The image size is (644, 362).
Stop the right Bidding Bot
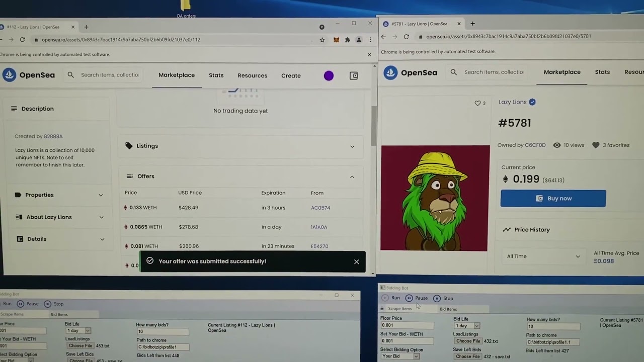coord(443,298)
